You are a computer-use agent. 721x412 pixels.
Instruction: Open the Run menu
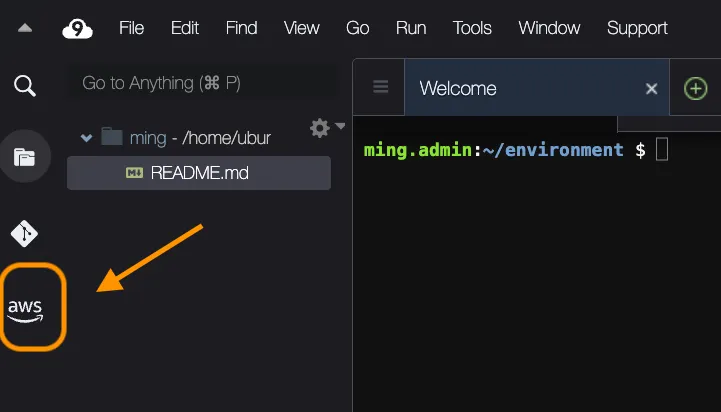tap(411, 28)
